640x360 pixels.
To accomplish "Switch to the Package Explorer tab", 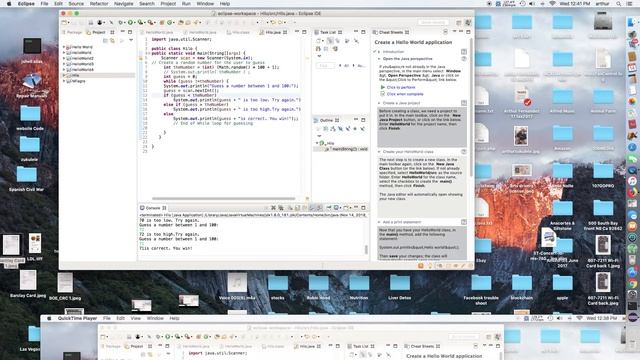I will pos(72,32).
